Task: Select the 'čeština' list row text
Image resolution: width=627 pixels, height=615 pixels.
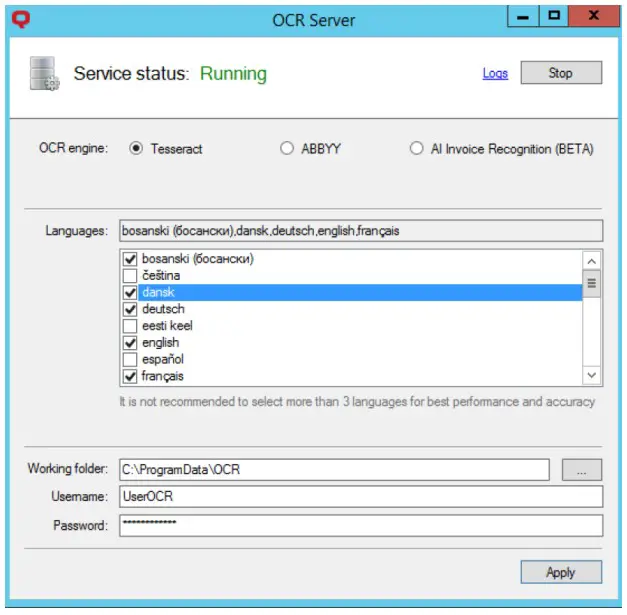Action: (161, 276)
